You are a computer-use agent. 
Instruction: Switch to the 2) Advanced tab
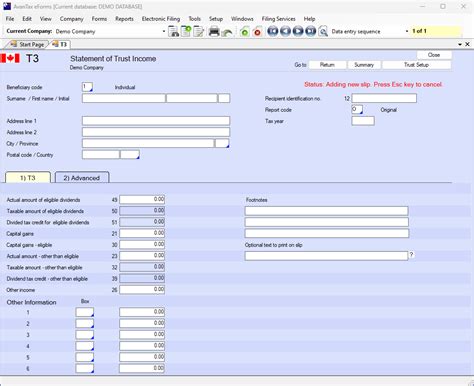(82, 178)
